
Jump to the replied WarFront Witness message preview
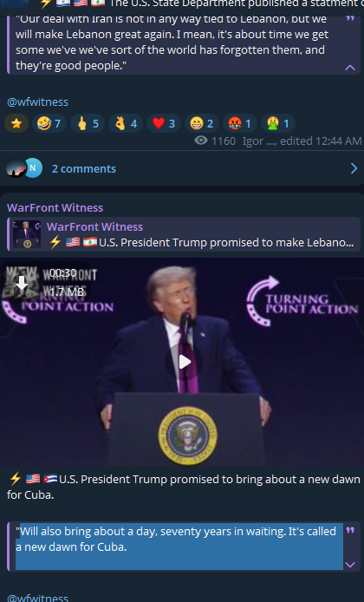[x=184, y=234]
